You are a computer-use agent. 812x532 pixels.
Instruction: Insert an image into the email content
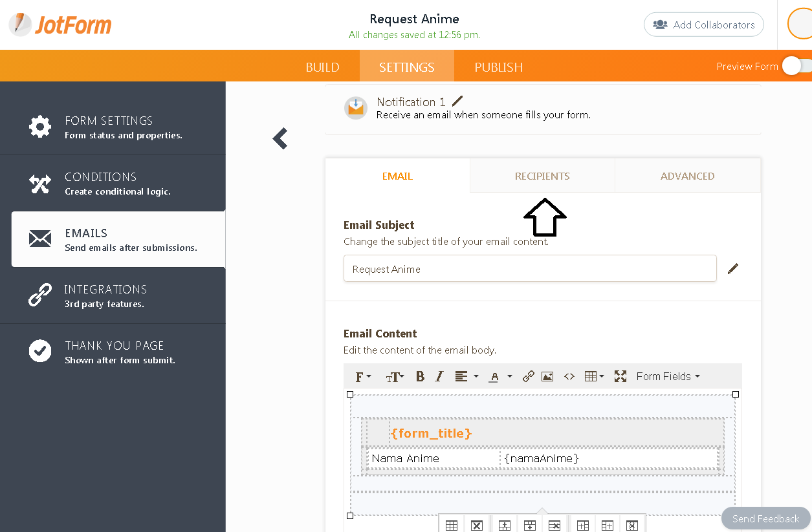point(547,376)
